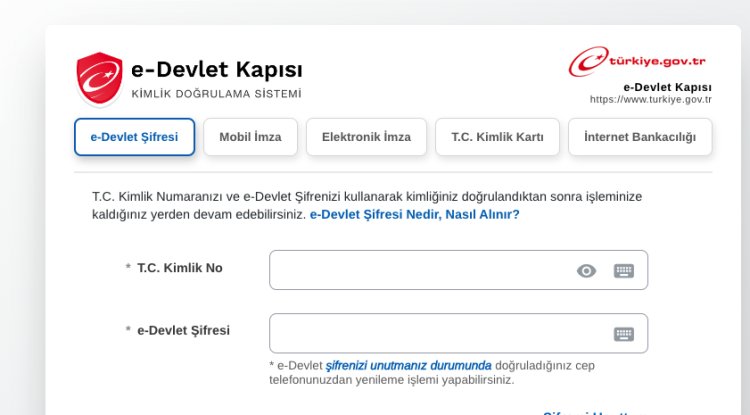Switch to the Mobil İmza tab
This screenshot has height=415, width=750.
point(251,137)
